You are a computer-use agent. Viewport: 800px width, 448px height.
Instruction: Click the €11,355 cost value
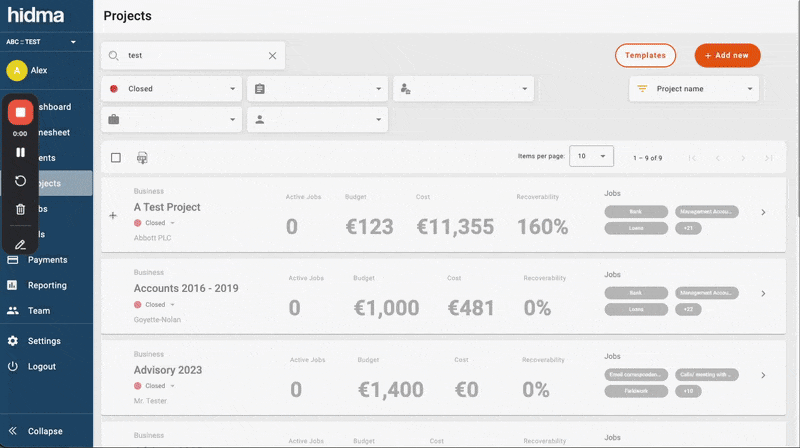pos(455,227)
